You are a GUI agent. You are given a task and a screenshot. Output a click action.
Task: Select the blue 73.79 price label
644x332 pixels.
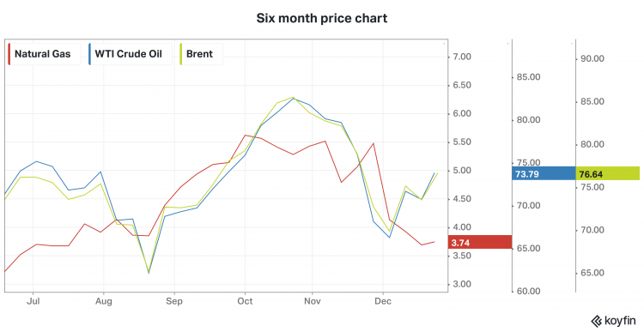[544, 173]
